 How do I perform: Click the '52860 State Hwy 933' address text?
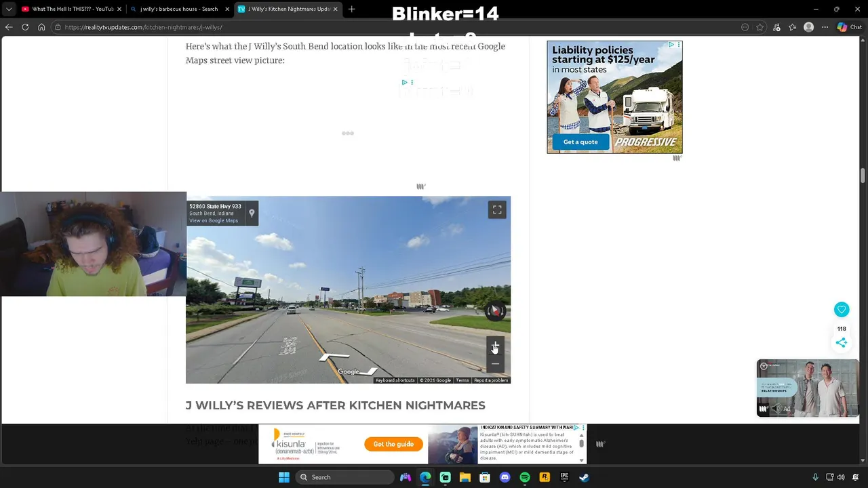pyautogui.click(x=215, y=207)
